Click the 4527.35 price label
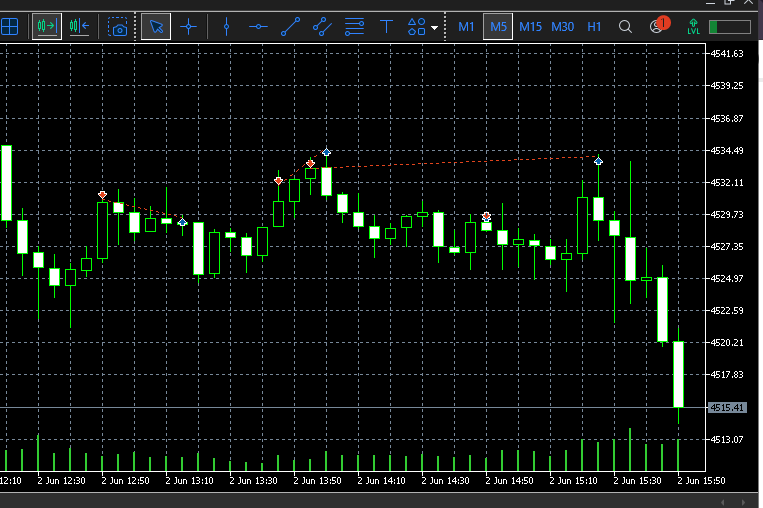Screen dimensions: 763x508 coord(727,246)
